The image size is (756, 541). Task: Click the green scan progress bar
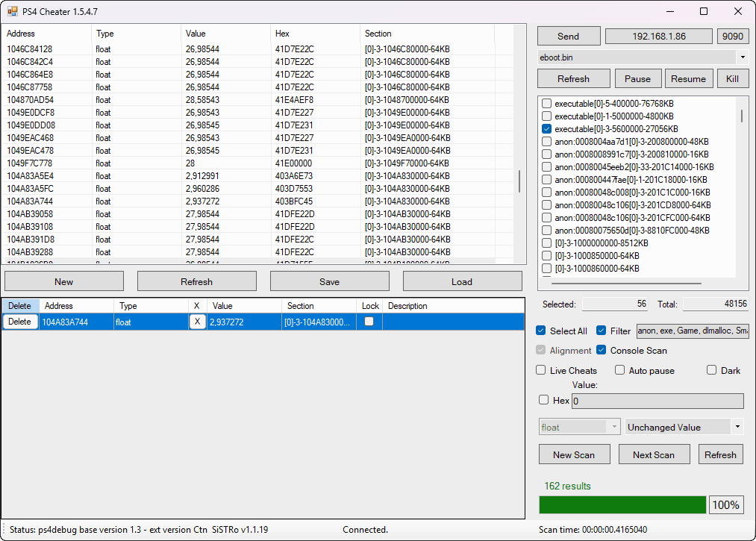tap(622, 505)
